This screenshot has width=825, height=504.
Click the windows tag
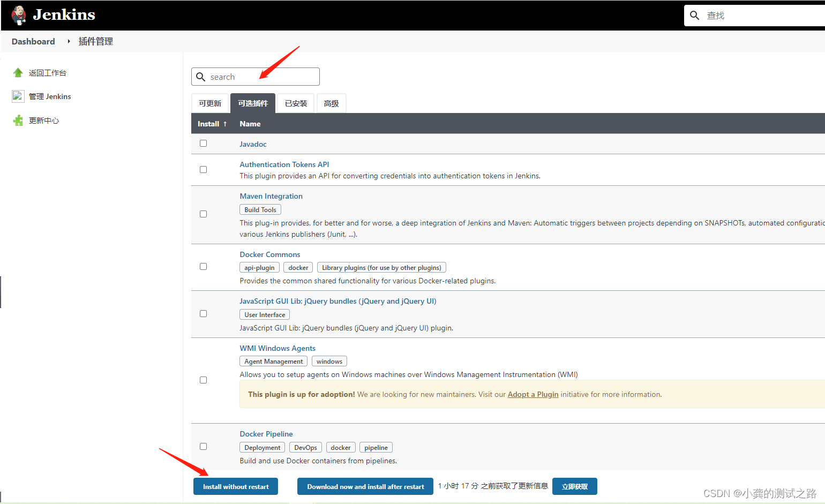(329, 362)
